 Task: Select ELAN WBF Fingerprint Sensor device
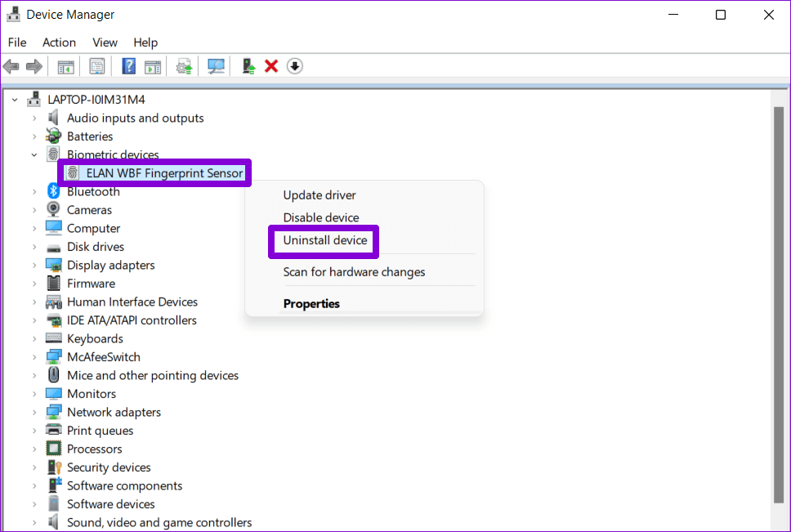coord(164,173)
